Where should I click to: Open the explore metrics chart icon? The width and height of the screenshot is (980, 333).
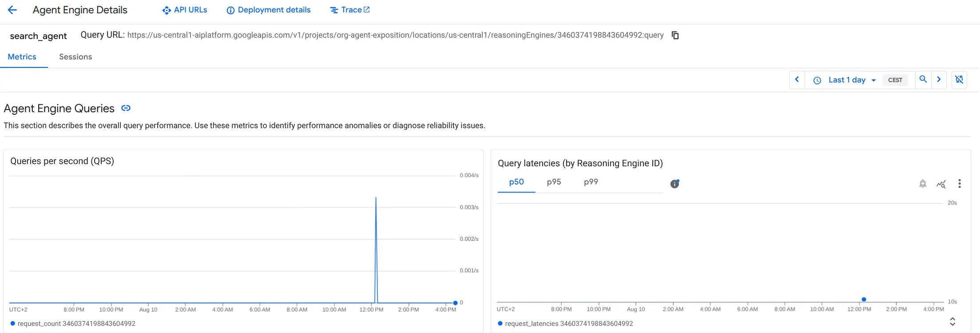941,184
